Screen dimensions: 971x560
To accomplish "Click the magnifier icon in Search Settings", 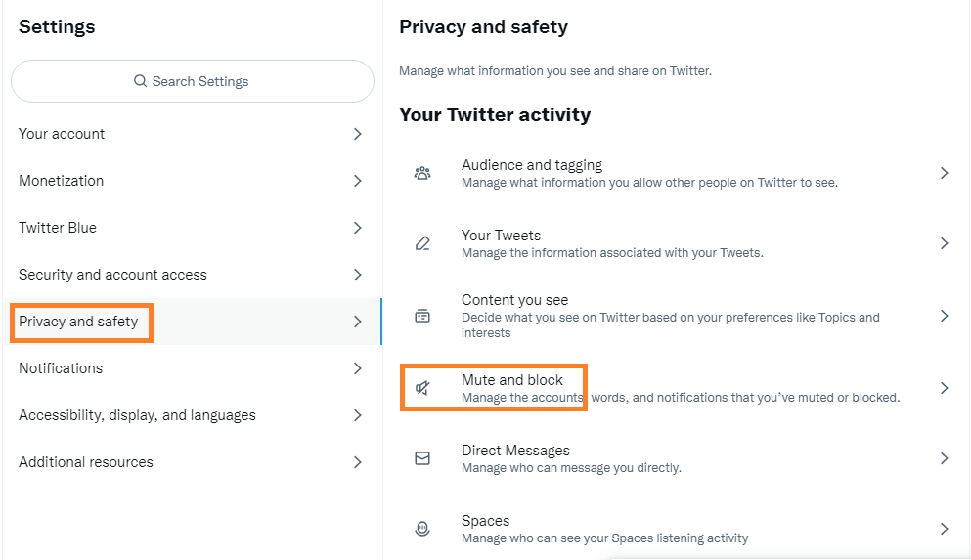I will pyautogui.click(x=141, y=81).
